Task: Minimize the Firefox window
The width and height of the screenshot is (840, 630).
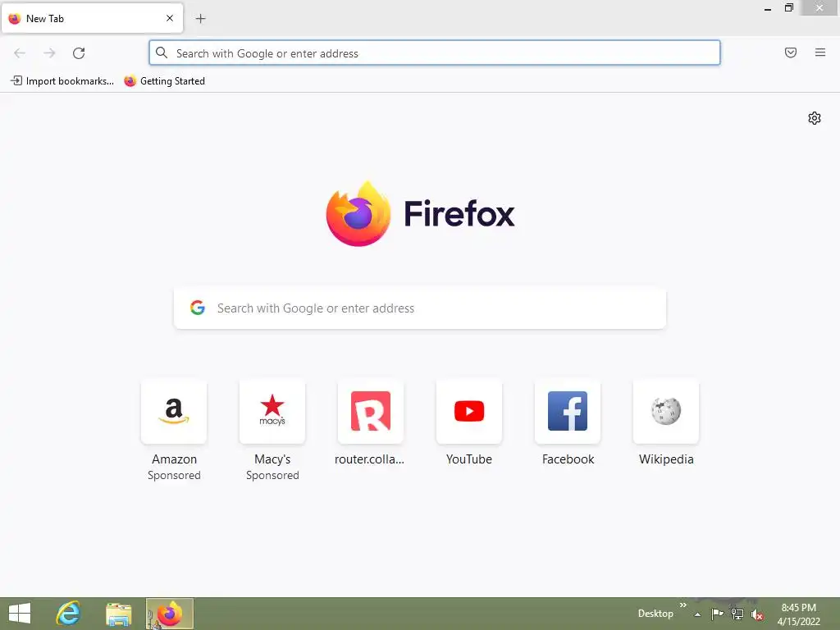Action: click(768, 9)
